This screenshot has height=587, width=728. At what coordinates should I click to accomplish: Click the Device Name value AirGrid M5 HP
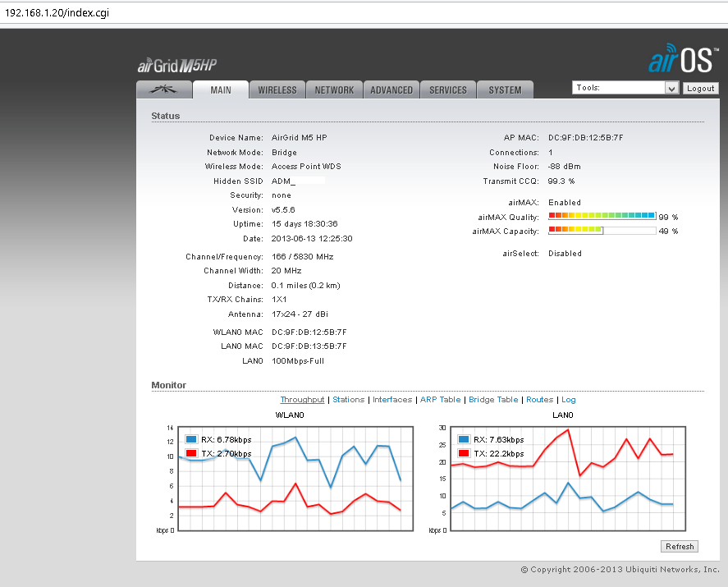pos(299,137)
